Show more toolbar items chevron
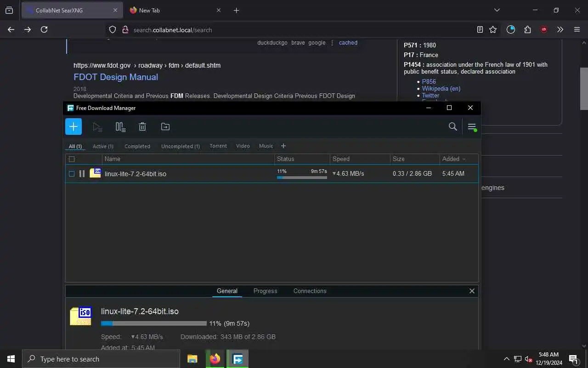This screenshot has width=588, height=368. (560, 29)
